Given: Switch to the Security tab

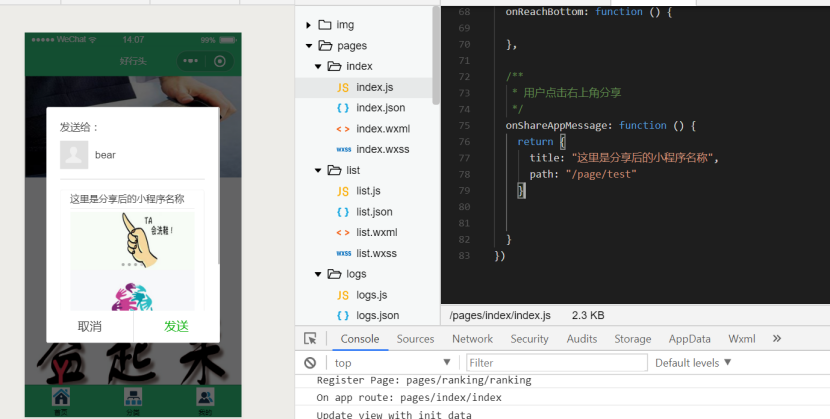Looking at the screenshot, I should point(529,339).
